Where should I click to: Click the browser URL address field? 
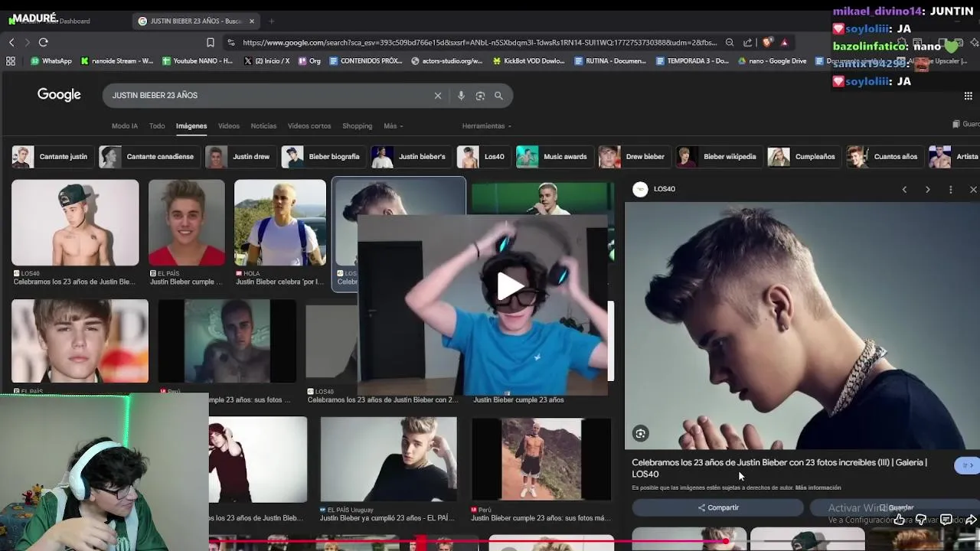pyautogui.click(x=479, y=42)
